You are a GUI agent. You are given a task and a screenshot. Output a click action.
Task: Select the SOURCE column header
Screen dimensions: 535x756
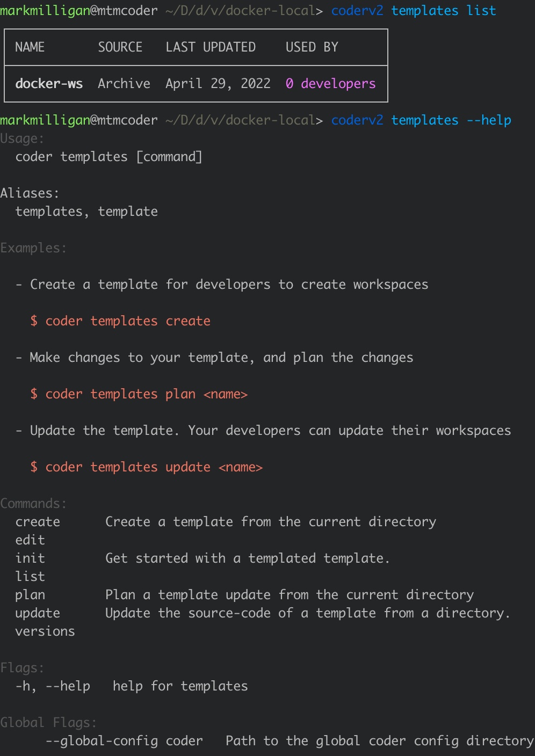tap(120, 47)
